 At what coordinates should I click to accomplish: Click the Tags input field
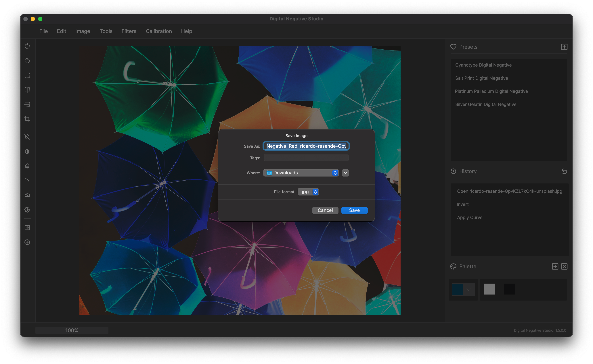coord(306,158)
